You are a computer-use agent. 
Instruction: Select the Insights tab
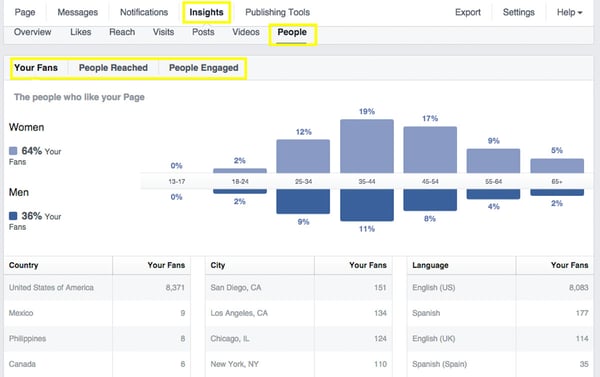coord(206,12)
